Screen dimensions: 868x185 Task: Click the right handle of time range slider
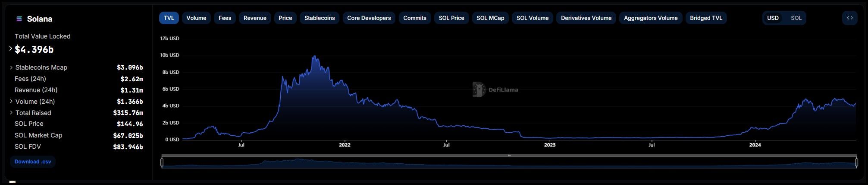click(857, 163)
